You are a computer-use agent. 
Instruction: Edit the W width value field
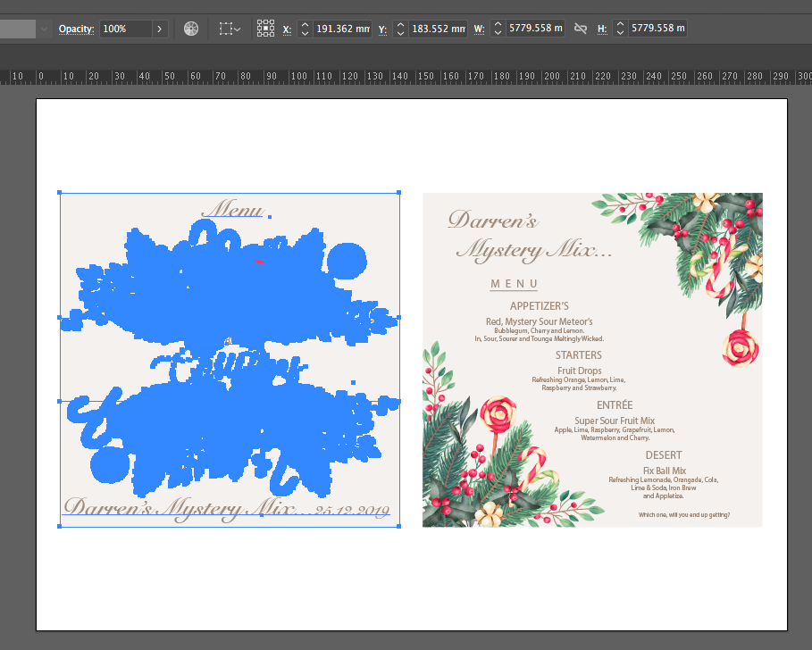tap(535, 28)
